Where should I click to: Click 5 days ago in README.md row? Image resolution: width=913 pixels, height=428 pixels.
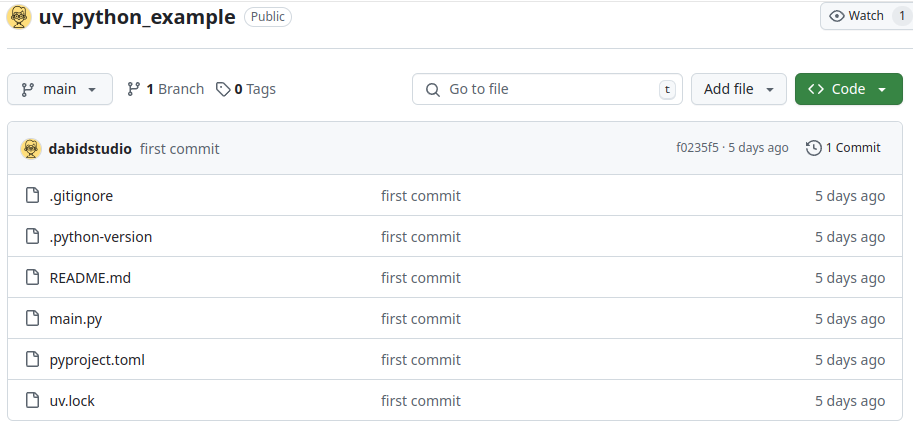[x=850, y=278]
